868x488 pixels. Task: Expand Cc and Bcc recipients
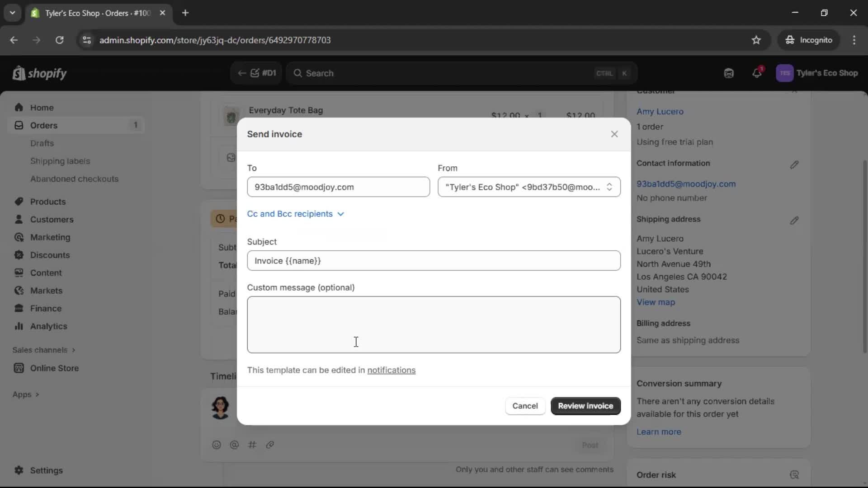[296, 214]
